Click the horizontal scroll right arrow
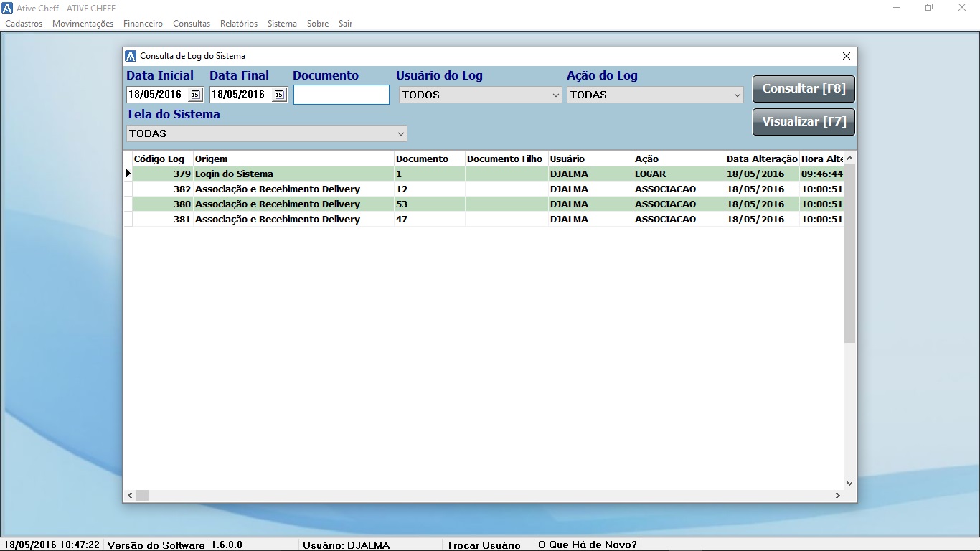The height and width of the screenshot is (551, 980). 838,496
